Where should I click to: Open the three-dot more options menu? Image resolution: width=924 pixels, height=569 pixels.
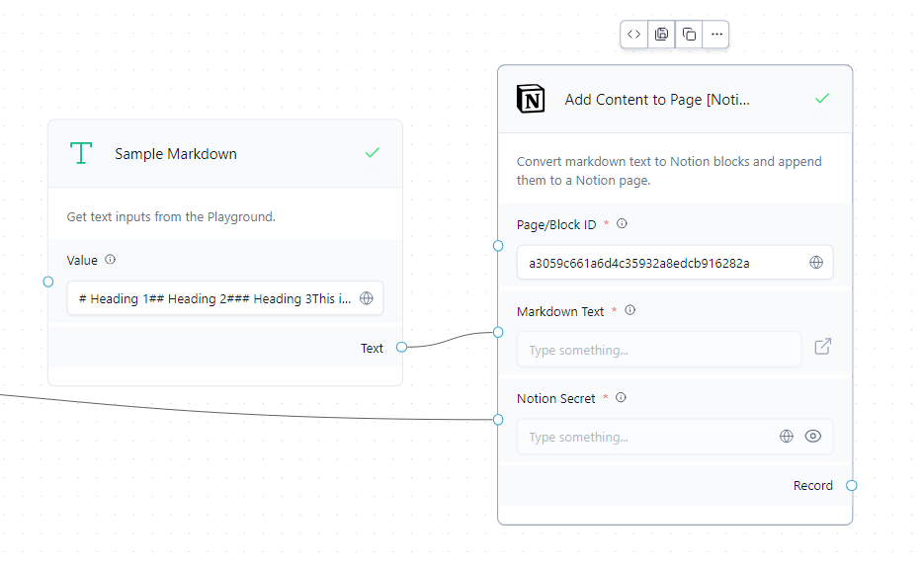717,35
